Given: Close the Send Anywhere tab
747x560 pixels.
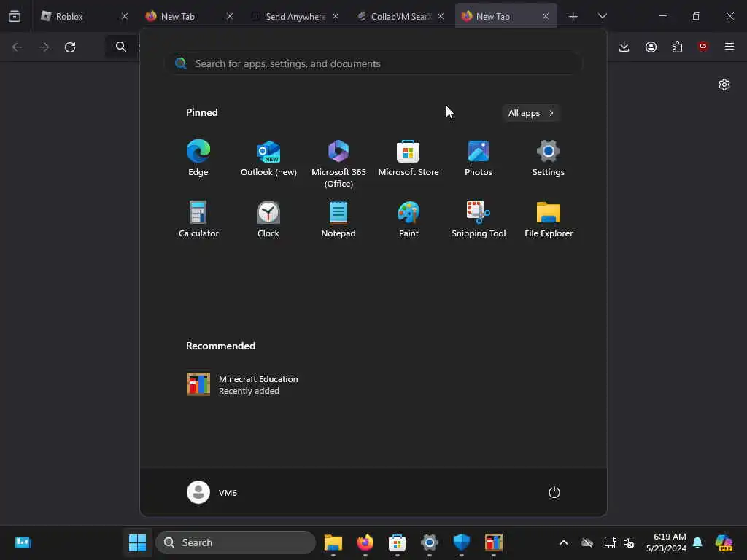Looking at the screenshot, I should tap(336, 16).
